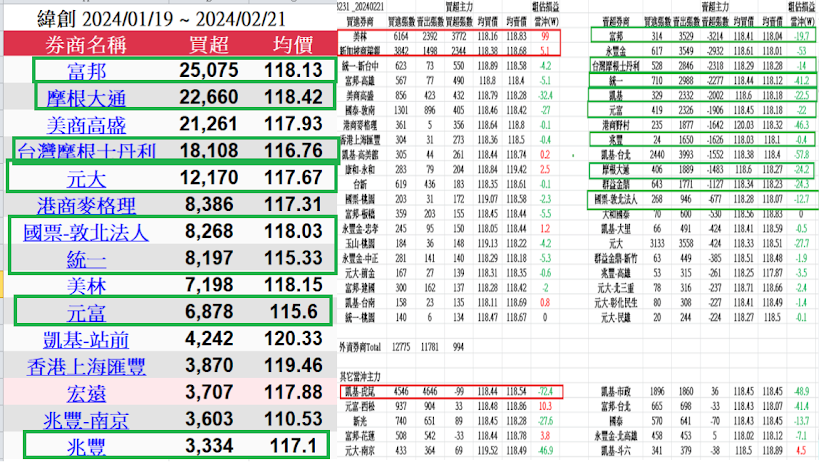Screen dimensions: 821x462
Task: Open the 凱基-站前 broker link
Action: [x=86, y=339]
